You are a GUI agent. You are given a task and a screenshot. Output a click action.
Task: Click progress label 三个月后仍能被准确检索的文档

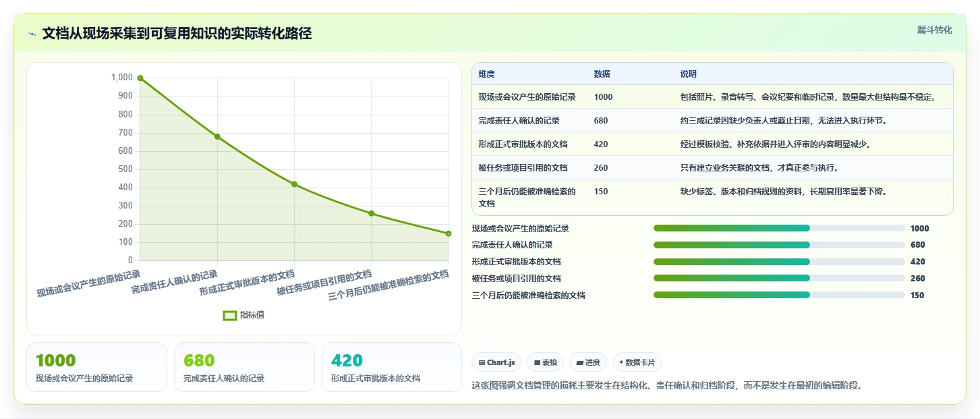tap(528, 296)
